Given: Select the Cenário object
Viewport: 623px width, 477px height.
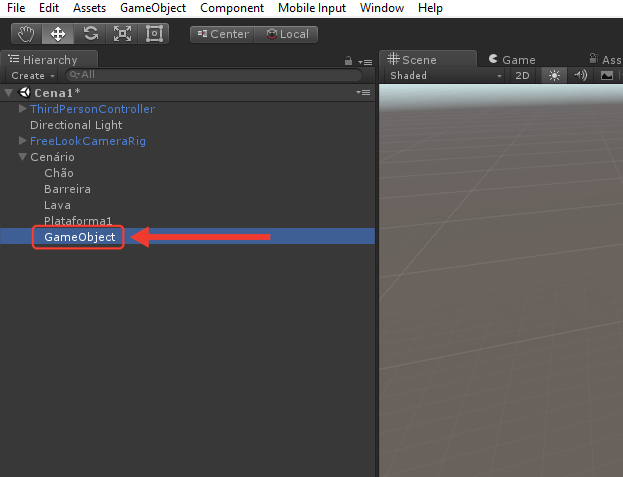Looking at the screenshot, I should coord(52,157).
